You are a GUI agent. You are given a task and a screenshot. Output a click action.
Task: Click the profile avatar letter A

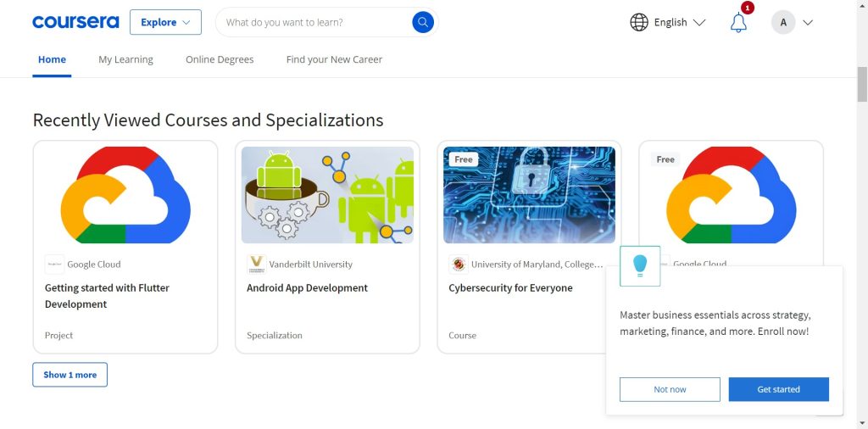[783, 23]
